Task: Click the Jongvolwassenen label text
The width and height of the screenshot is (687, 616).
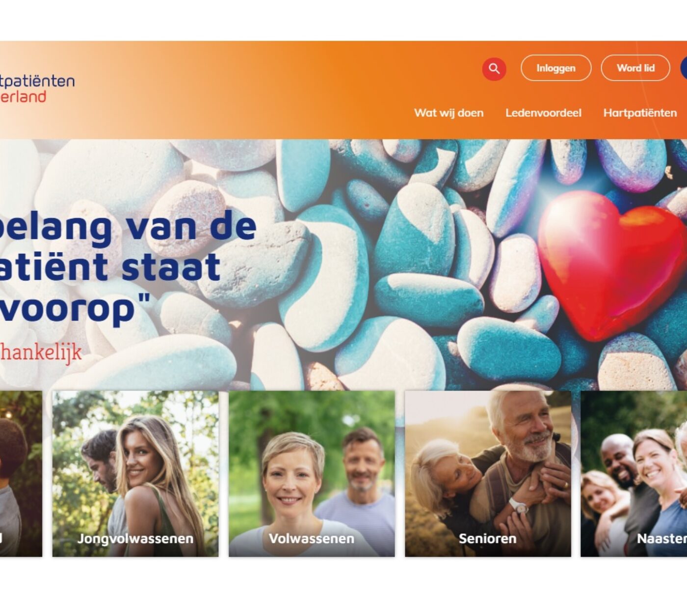Action: pyautogui.click(x=135, y=538)
